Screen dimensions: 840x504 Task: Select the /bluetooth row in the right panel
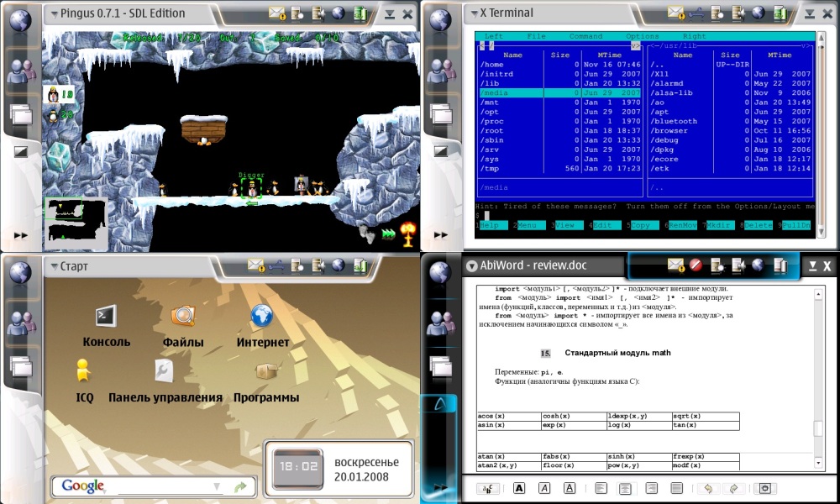click(x=730, y=121)
